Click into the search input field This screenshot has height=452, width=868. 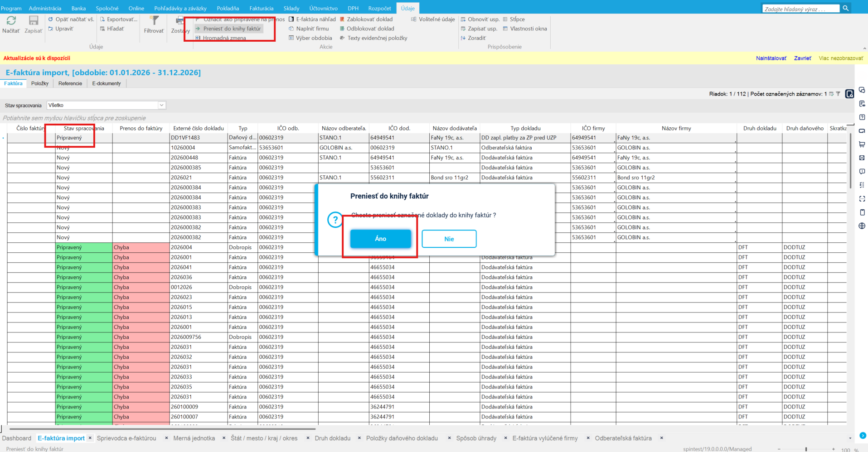click(801, 9)
